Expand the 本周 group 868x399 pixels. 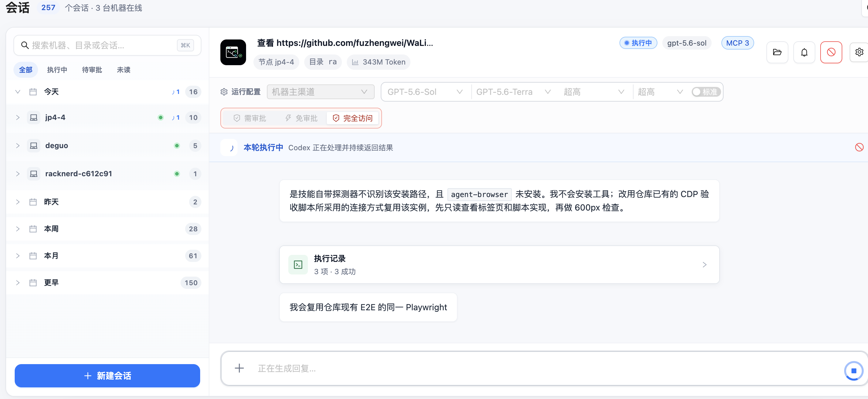point(18,229)
